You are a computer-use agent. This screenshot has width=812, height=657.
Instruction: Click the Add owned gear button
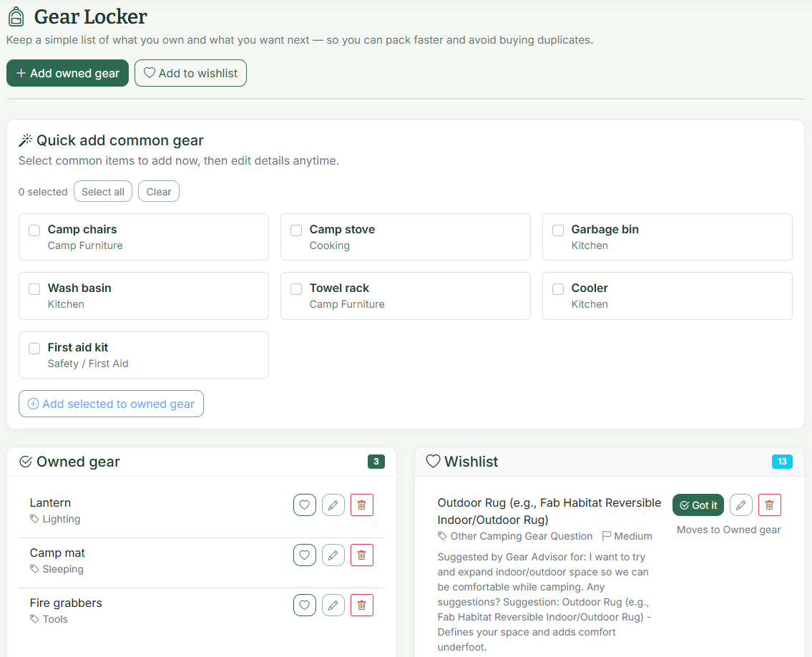tap(67, 73)
